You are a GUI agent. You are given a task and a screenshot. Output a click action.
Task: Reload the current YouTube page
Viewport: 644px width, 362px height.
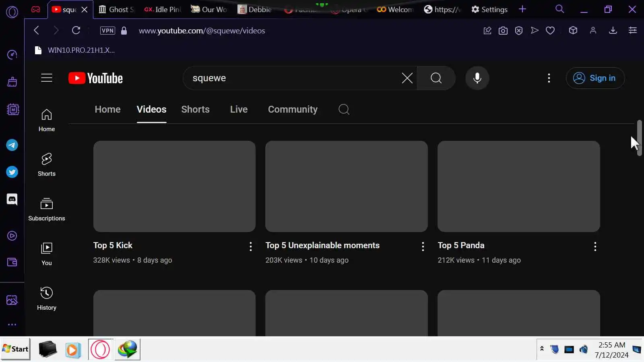pyautogui.click(x=76, y=30)
